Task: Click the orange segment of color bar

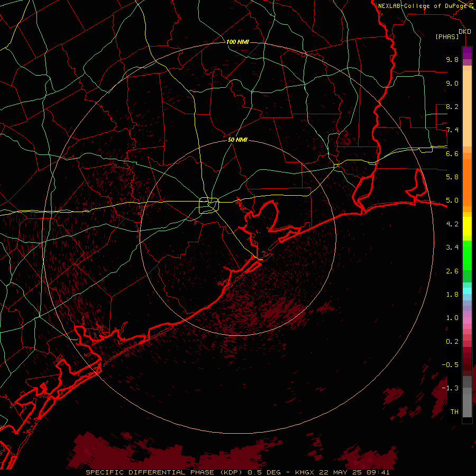Action: (467, 183)
